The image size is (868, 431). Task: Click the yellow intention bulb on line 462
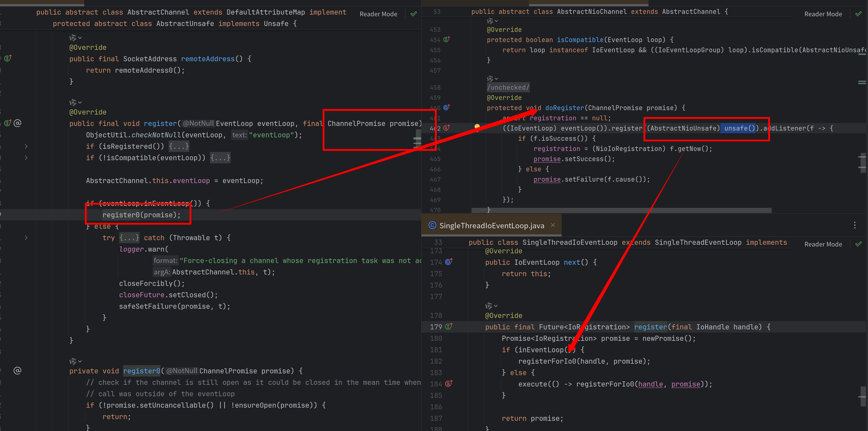click(477, 127)
